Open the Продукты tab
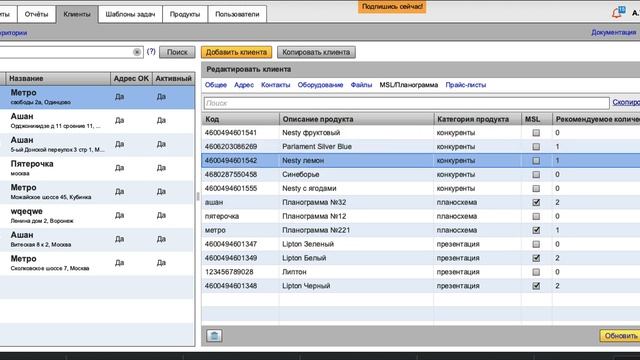The image size is (640, 360). 185,14
